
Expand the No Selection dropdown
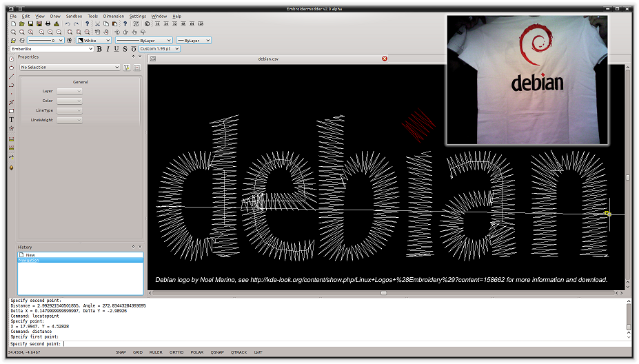click(70, 68)
